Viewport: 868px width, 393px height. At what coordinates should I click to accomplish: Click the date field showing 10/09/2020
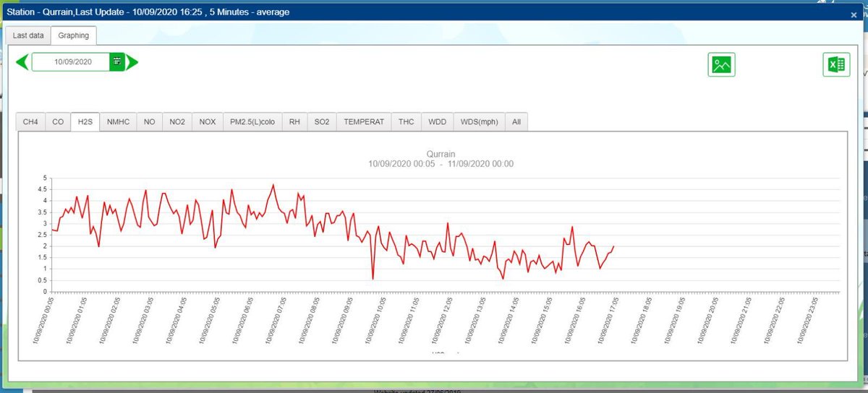(x=71, y=62)
